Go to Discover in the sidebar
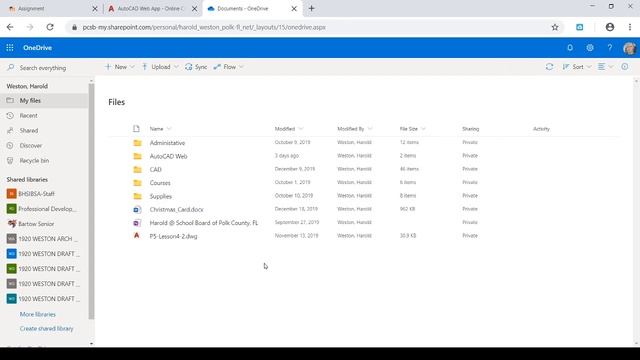 31,146
